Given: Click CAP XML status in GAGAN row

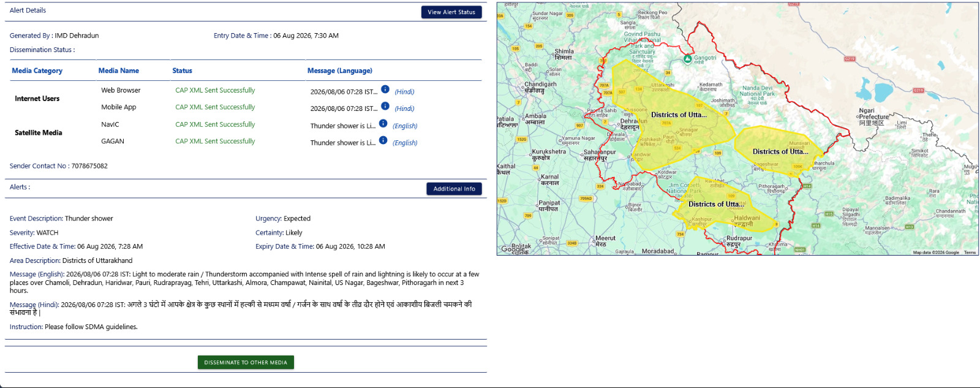Looking at the screenshot, I should coord(215,141).
